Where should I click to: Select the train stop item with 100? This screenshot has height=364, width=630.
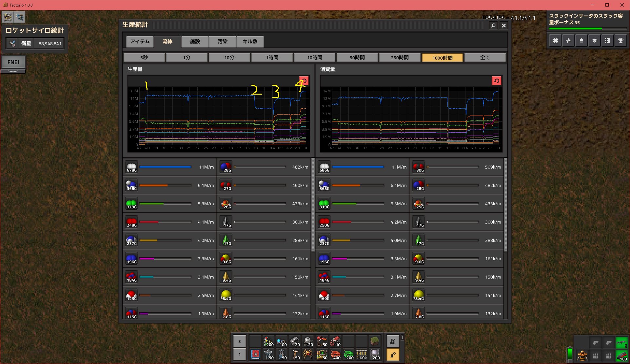282,341
